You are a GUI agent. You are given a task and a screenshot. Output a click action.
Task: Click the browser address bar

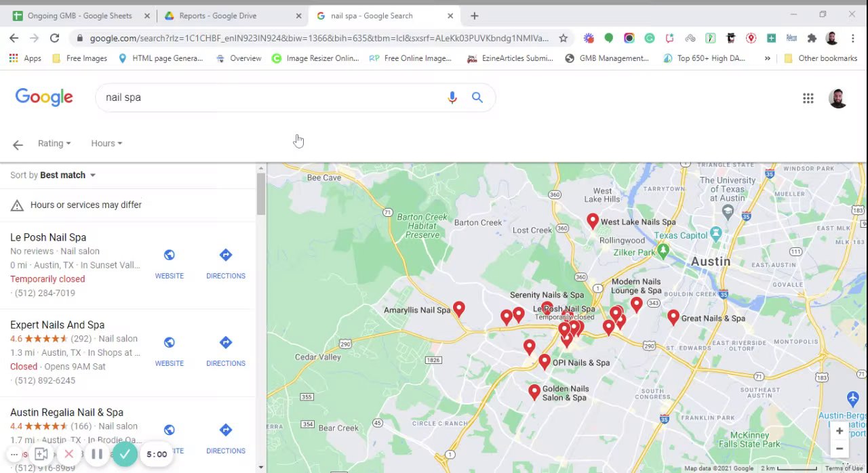tap(319, 38)
